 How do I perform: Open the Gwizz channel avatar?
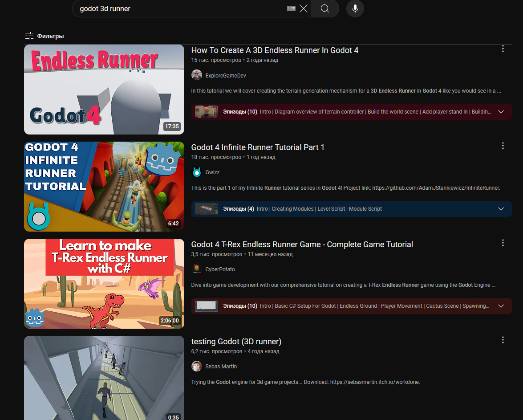coord(197,172)
